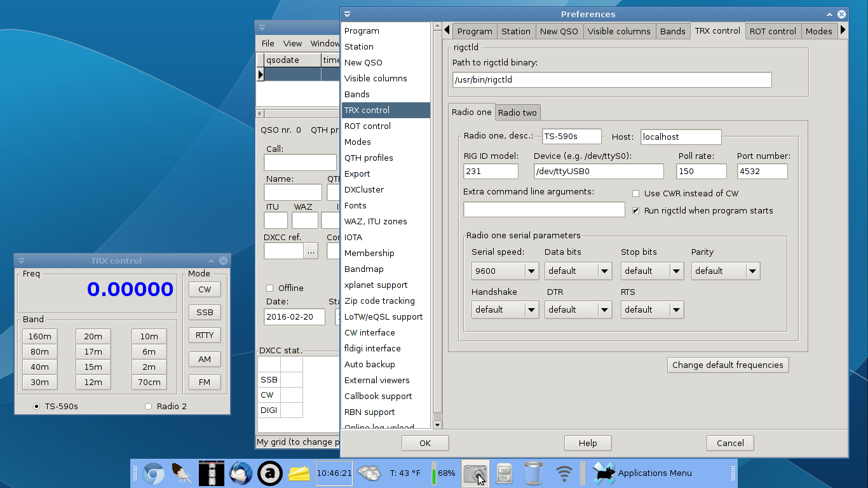Open the DTR dropdown
Image resolution: width=868 pixels, height=488 pixels.
click(578, 310)
